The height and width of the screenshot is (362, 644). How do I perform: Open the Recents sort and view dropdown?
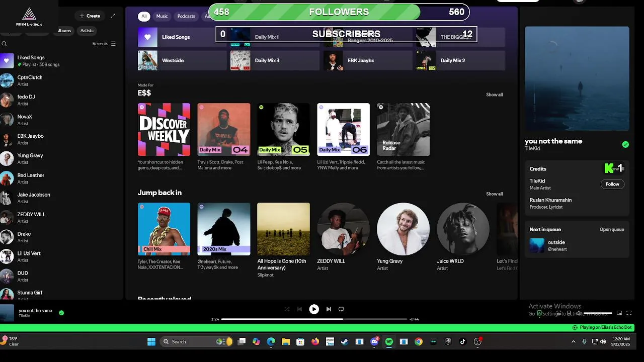pos(104,44)
